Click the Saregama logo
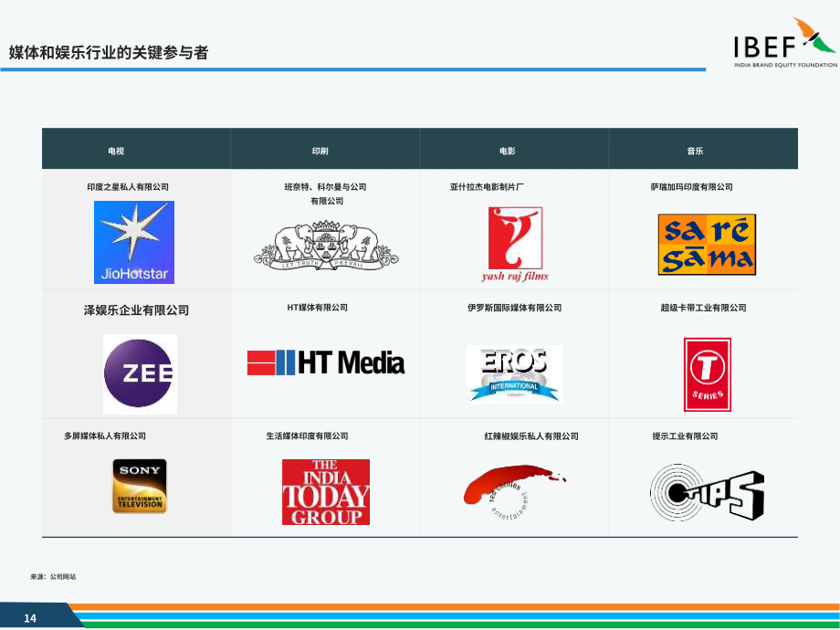The height and width of the screenshot is (630, 840). [x=707, y=245]
